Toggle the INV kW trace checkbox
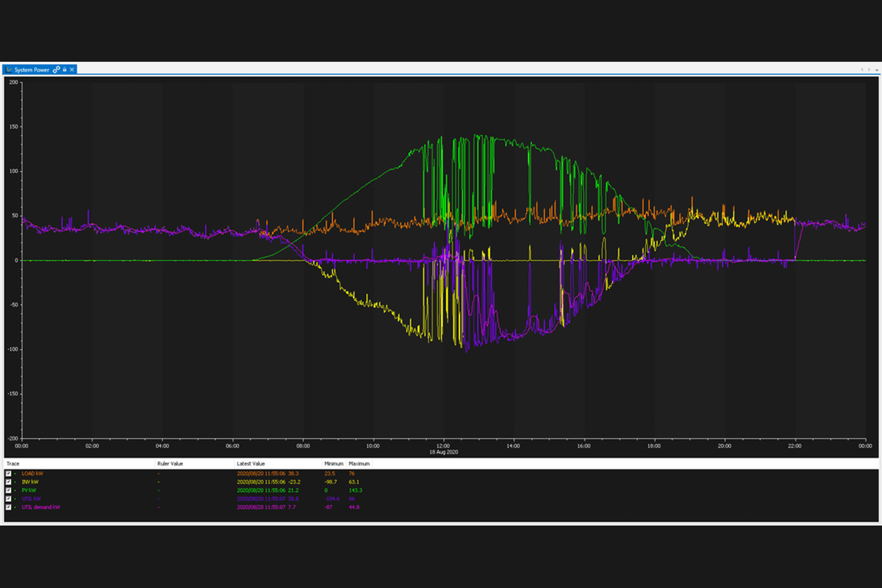This screenshot has height=588, width=882. 9,482
